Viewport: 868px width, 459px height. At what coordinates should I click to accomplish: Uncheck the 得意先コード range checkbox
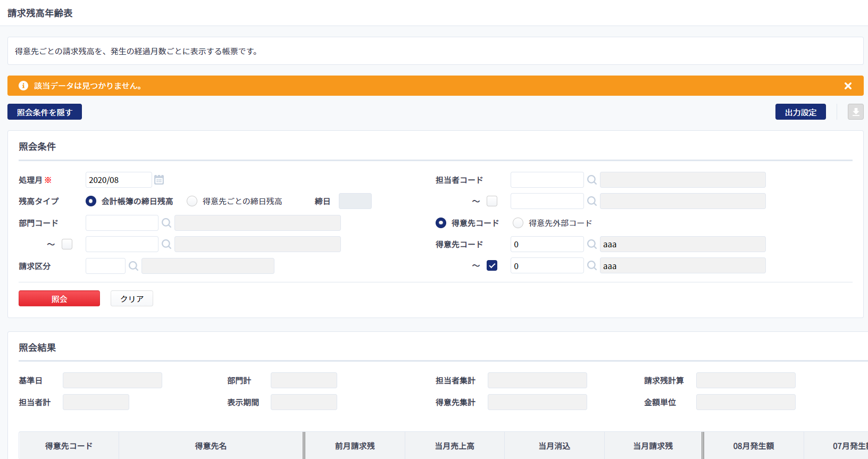492,265
